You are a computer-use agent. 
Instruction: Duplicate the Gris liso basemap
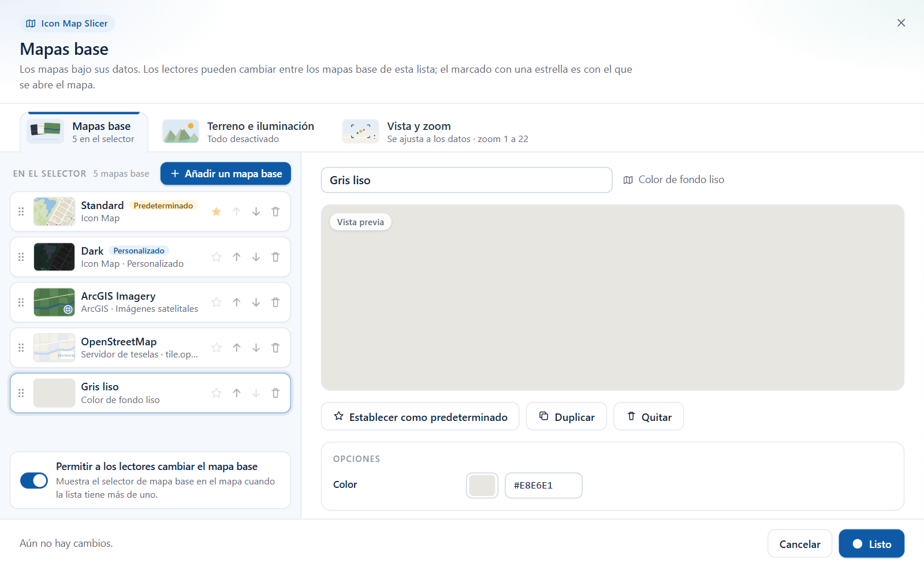pyautogui.click(x=567, y=417)
